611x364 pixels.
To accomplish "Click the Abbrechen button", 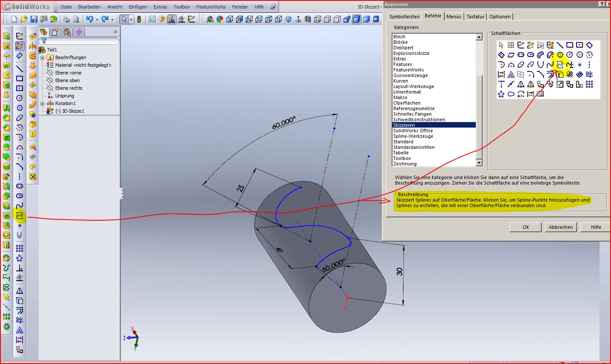I will pyautogui.click(x=560, y=227).
